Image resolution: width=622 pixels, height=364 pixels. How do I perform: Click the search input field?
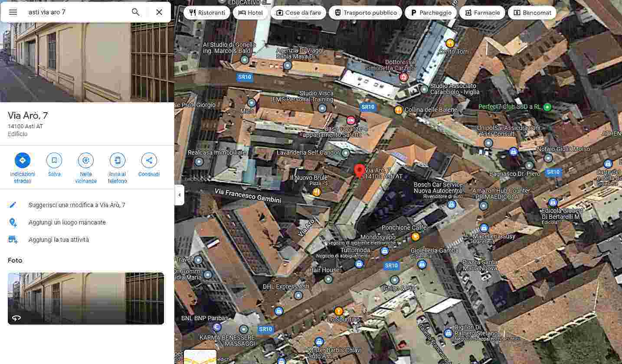click(x=76, y=12)
